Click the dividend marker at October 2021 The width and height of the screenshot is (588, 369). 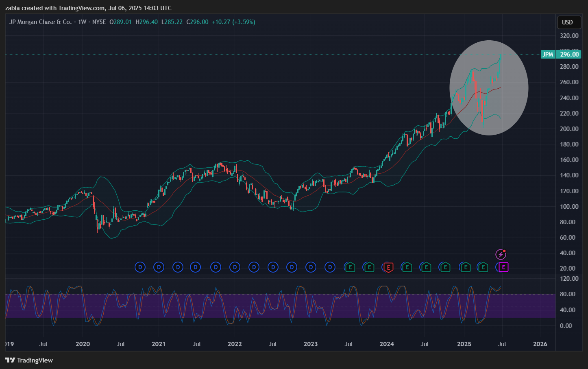pyautogui.click(x=216, y=267)
